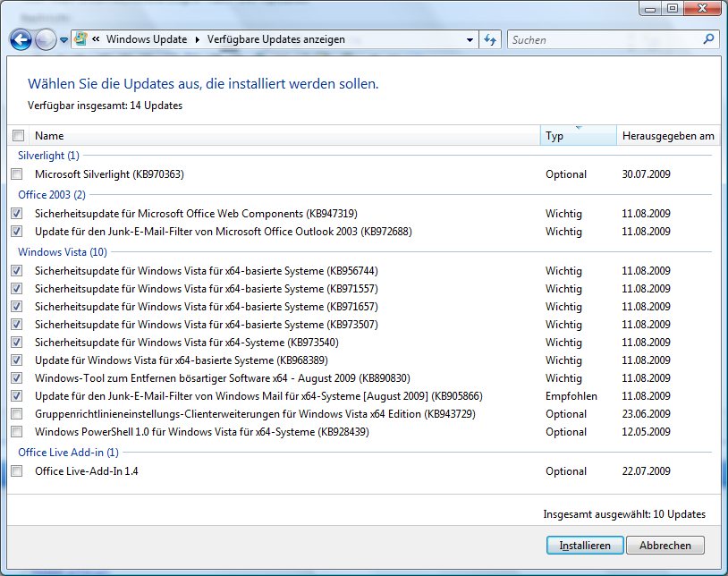This screenshot has height=576, width=728.
Task: Open the breadcrumb arrow after Windows Update
Action: [197, 39]
